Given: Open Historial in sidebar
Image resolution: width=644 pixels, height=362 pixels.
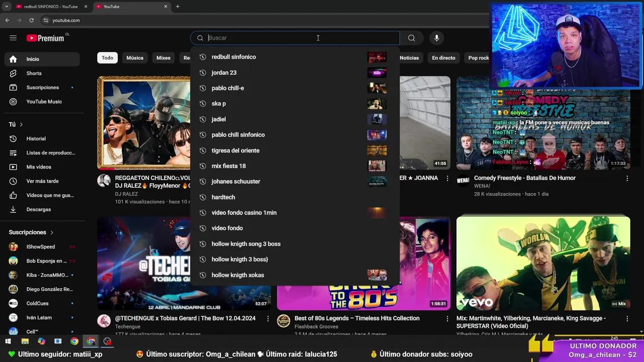Looking at the screenshot, I should 42,139.
